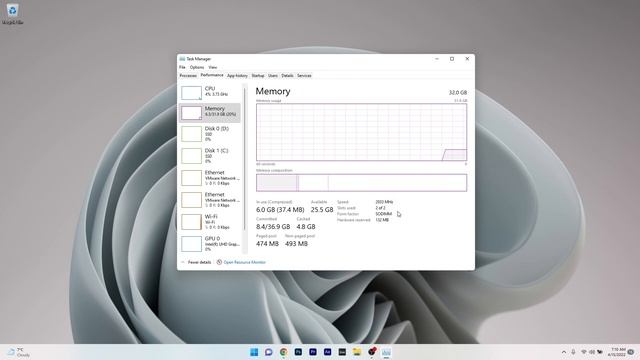Click the microphone icon in the system tray

[573, 352]
